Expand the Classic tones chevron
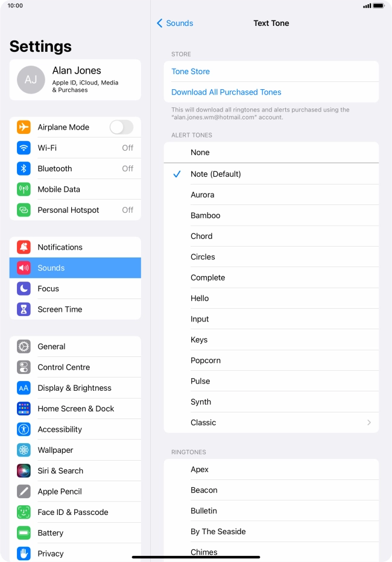Viewport: 392px width, 562px height. pyautogui.click(x=369, y=423)
